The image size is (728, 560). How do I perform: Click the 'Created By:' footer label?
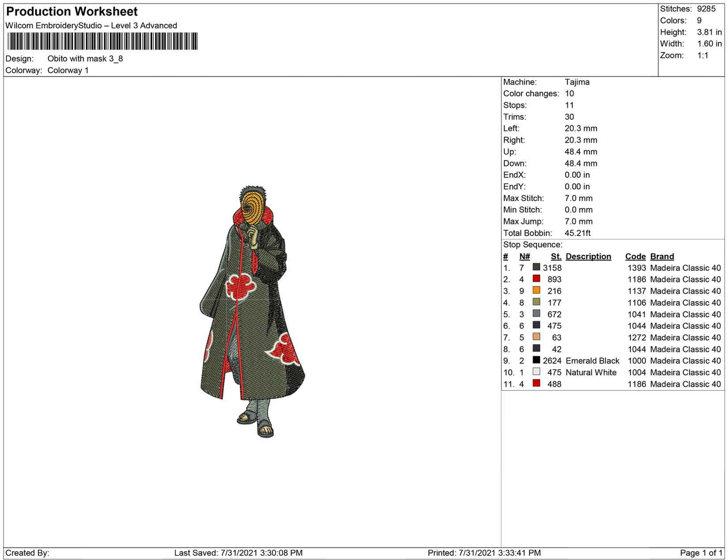click(27, 553)
